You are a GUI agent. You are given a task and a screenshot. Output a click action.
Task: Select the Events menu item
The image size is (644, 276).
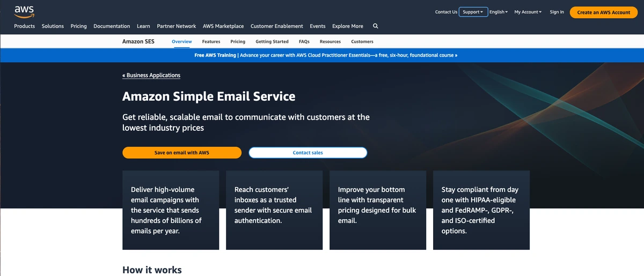318,26
